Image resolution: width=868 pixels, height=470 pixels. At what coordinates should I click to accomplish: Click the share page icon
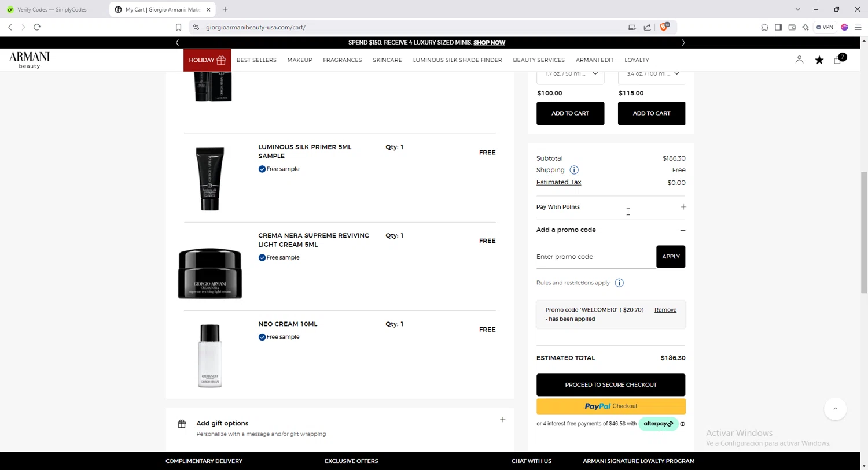(647, 27)
